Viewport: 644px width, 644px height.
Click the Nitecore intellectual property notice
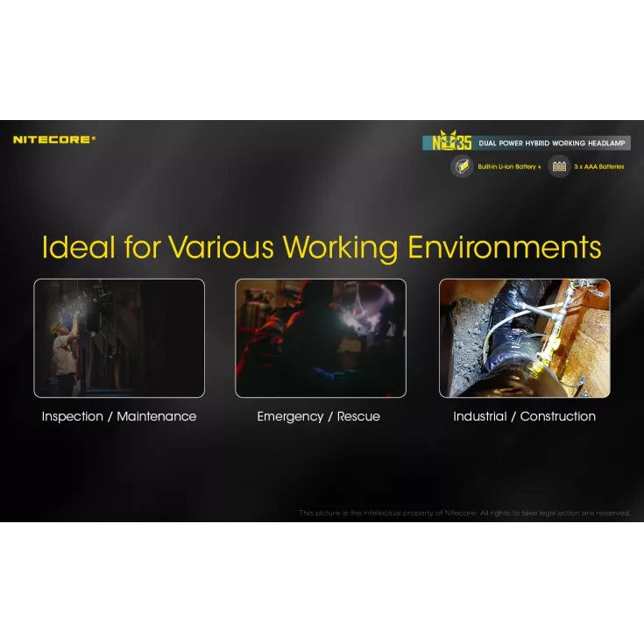pos(464,513)
